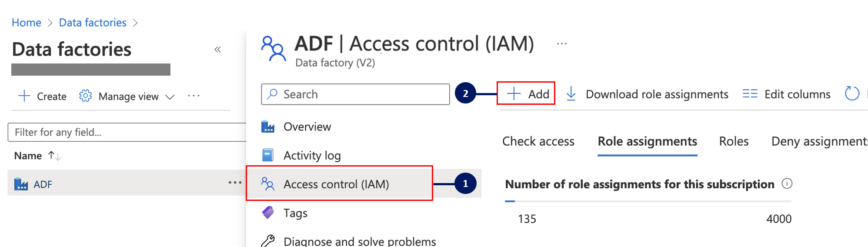Image resolution: width=868 pixels, height=247 pixels.
Task: Open the more options ellipsis next to the ADF title
Action: tap(562, 44)
